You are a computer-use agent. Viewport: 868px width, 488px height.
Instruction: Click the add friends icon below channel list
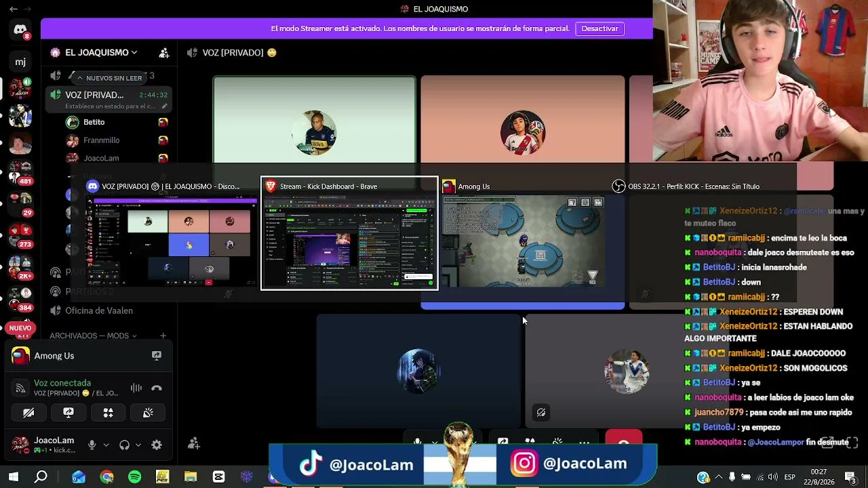pos(193,443)
